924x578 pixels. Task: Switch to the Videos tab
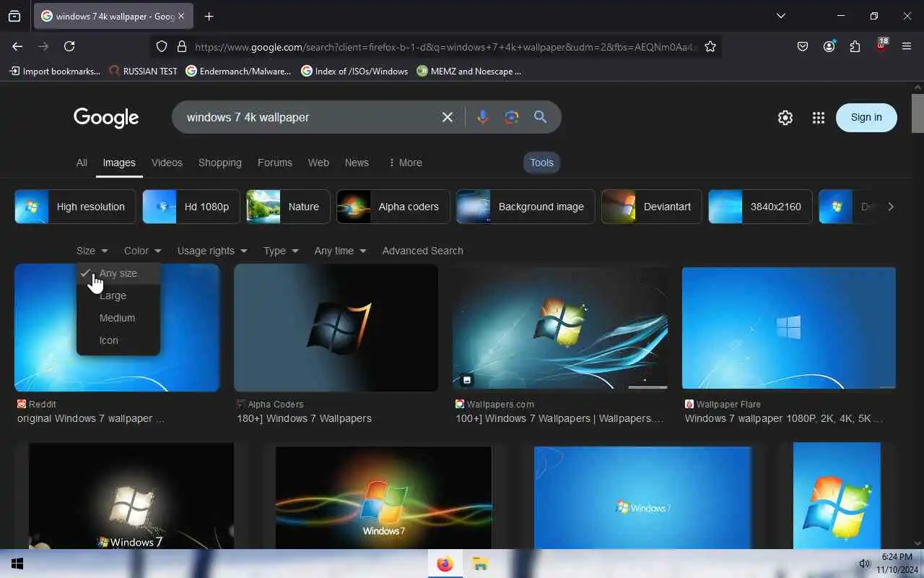[167, 163]
